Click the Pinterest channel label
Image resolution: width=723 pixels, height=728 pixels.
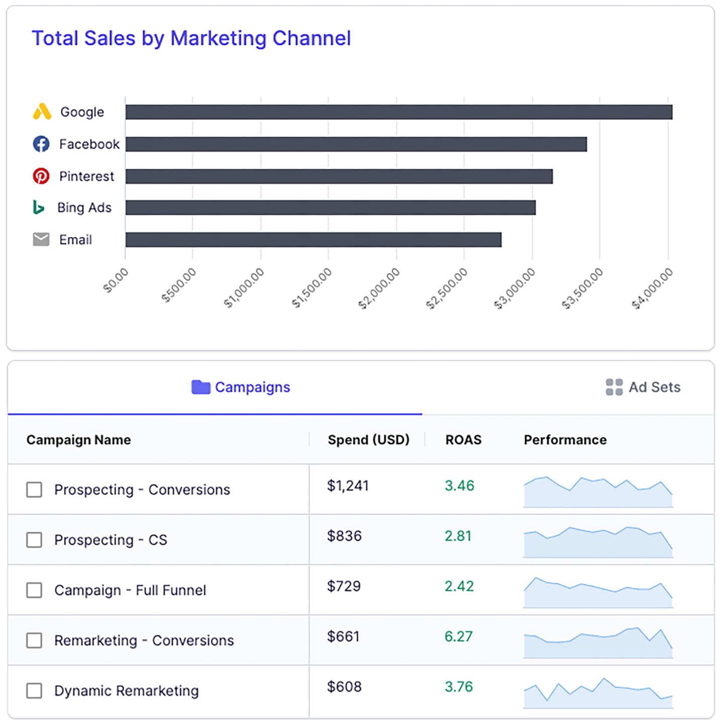pyautogui.click(x=86, y=176)
